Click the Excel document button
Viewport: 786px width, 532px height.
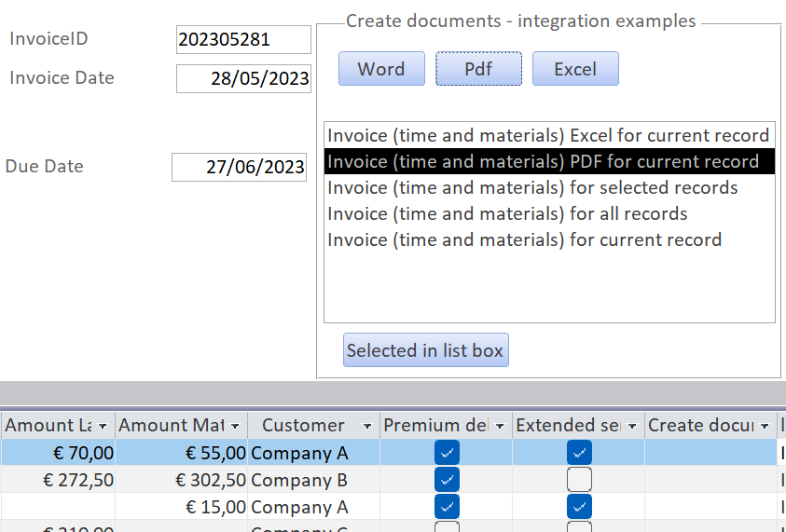(x=575, y=69)
